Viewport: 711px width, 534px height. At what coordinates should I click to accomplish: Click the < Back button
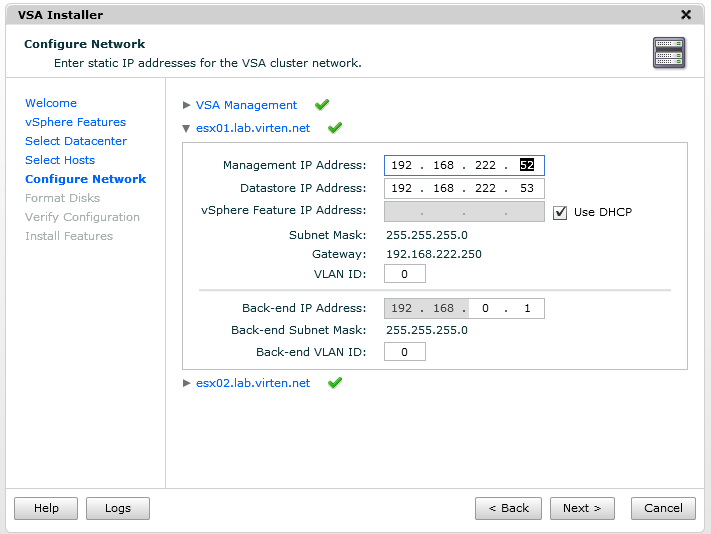(x=508, y=508)
